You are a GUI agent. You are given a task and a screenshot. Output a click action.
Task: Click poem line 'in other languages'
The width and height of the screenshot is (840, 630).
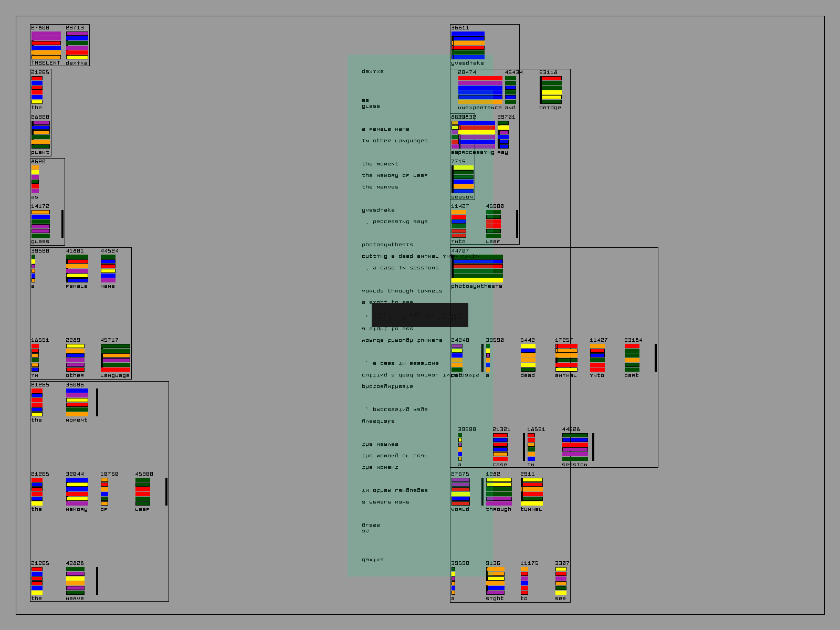coord(394,141)
